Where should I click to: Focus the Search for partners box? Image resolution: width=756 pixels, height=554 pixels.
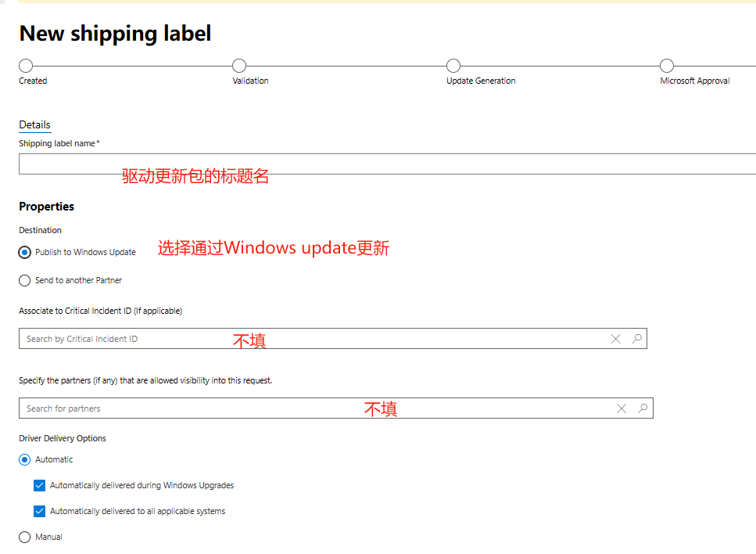coord(313,408)
